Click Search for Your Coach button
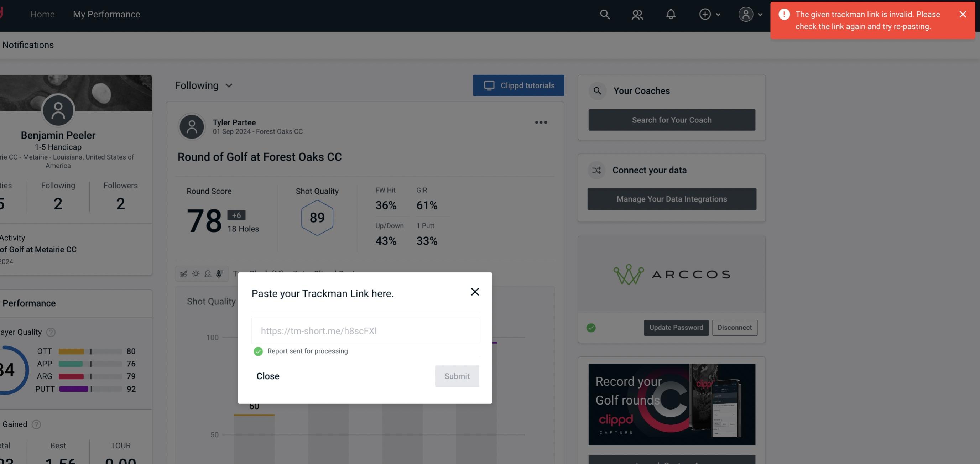 pyautogui.click(x=672, y=120)
